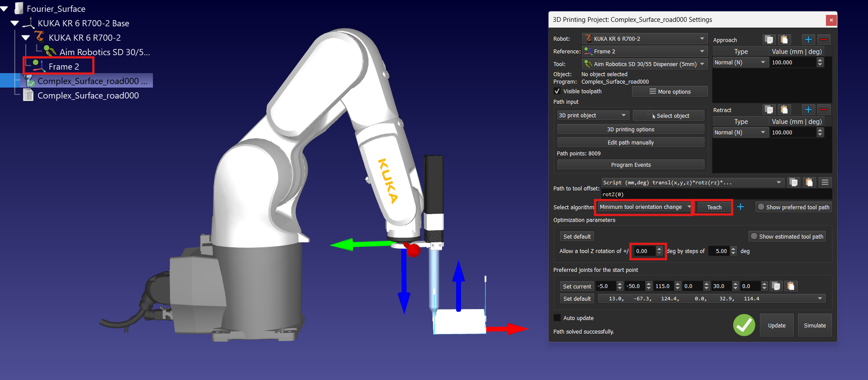
Task: Toggle Show preferred tool path
Action: pos(794,207)
